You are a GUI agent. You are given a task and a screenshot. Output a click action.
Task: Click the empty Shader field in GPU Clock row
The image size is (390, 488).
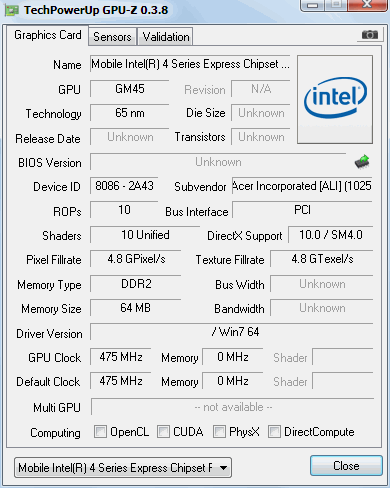click(x=343, y=357)
